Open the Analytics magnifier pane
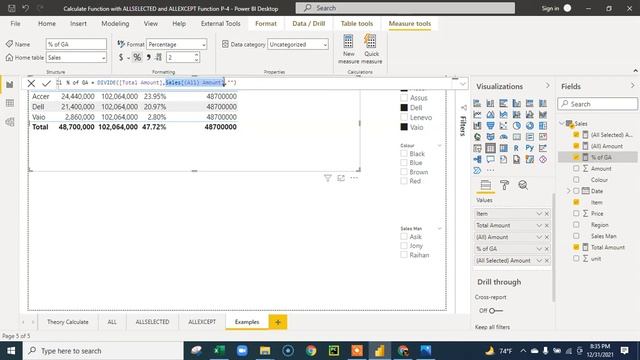 [523, 185]
